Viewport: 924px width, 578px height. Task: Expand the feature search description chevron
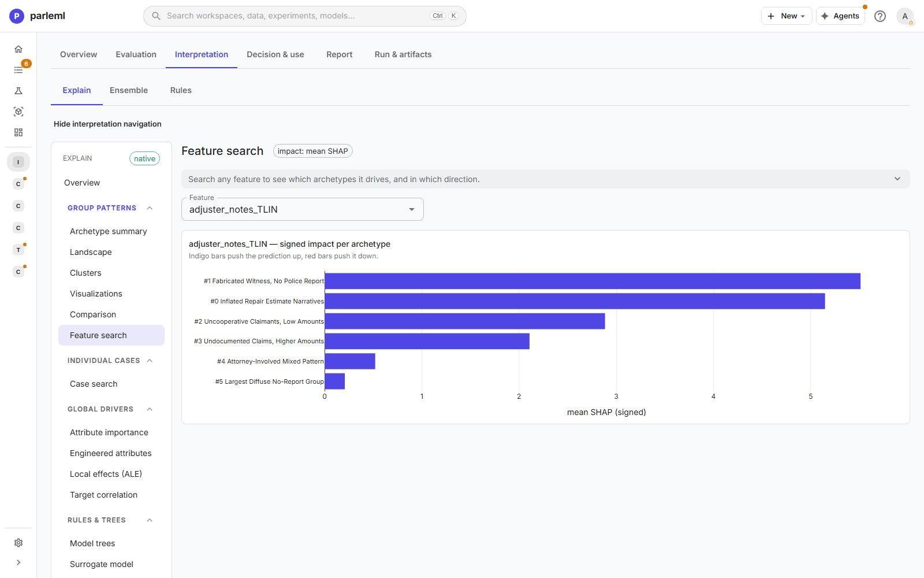(x=897, y=179)
